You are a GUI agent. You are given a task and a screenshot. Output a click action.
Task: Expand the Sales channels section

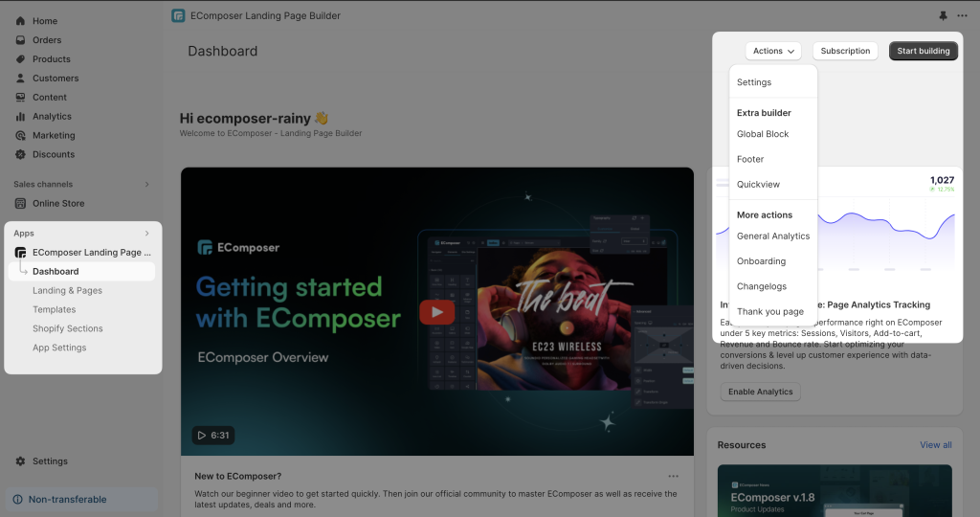point(146,185)
